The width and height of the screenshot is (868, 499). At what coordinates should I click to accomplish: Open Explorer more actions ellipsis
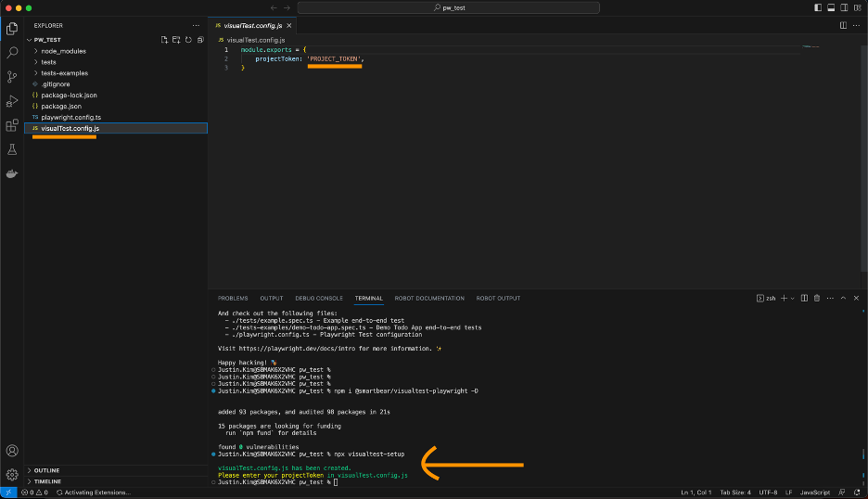click(x=196, y=25)
